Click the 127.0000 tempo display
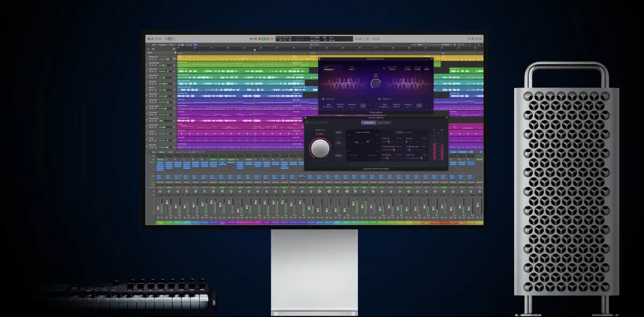 point(316,37)
